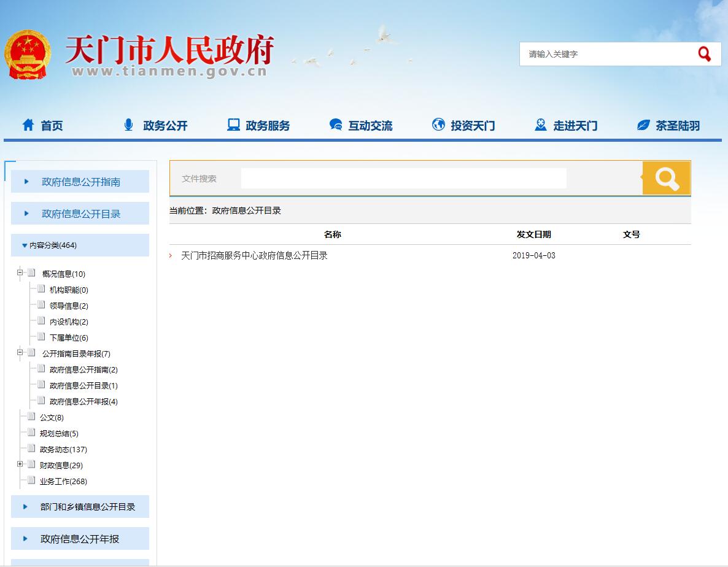Click the home icon beside 首页
The width and height of the screenshot is (728, 567).
[28, 125]
